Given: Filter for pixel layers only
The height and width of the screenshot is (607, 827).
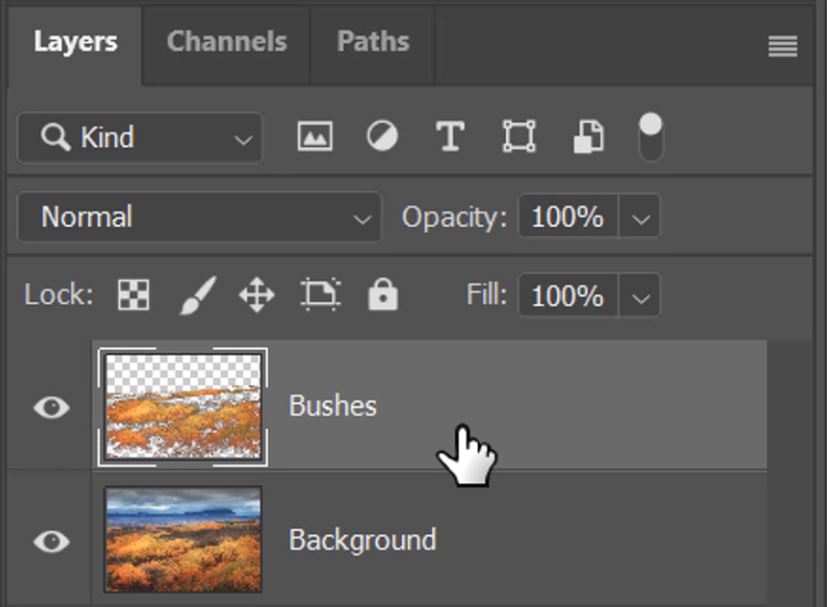Looking at the screenshot, I should tap(314, 137).
